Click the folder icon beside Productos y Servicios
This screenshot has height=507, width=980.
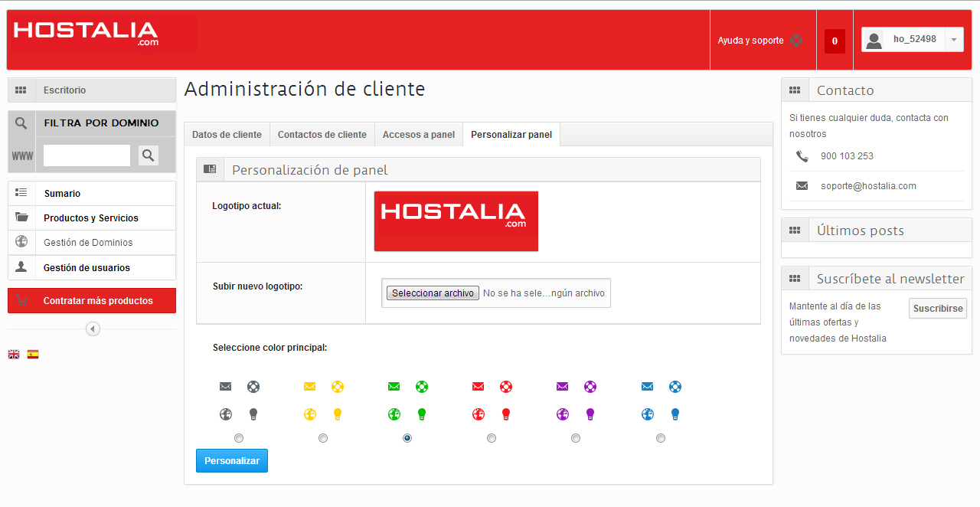tap(21, 218)
